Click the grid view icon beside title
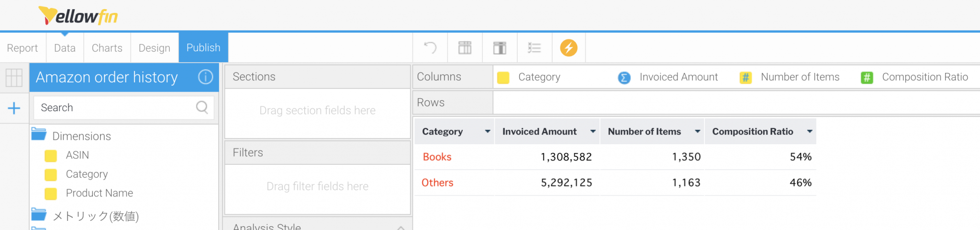The image size is (980, 230). [14, 77]
